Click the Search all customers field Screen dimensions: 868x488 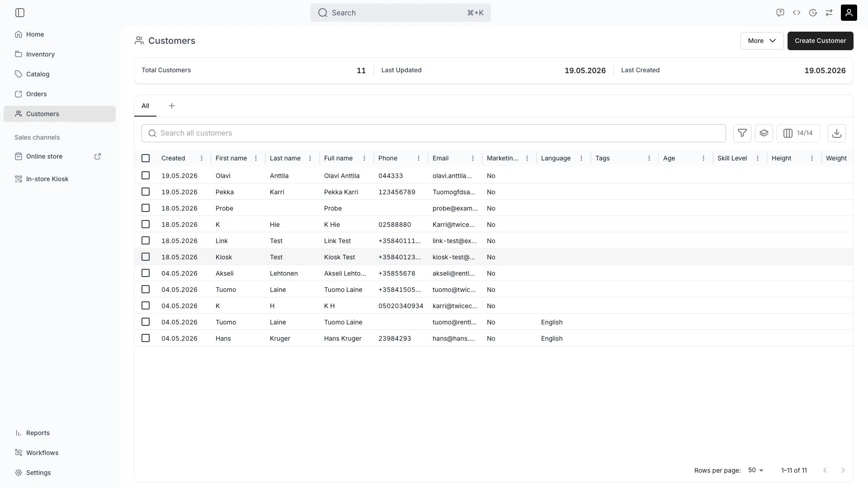point(434,133)
